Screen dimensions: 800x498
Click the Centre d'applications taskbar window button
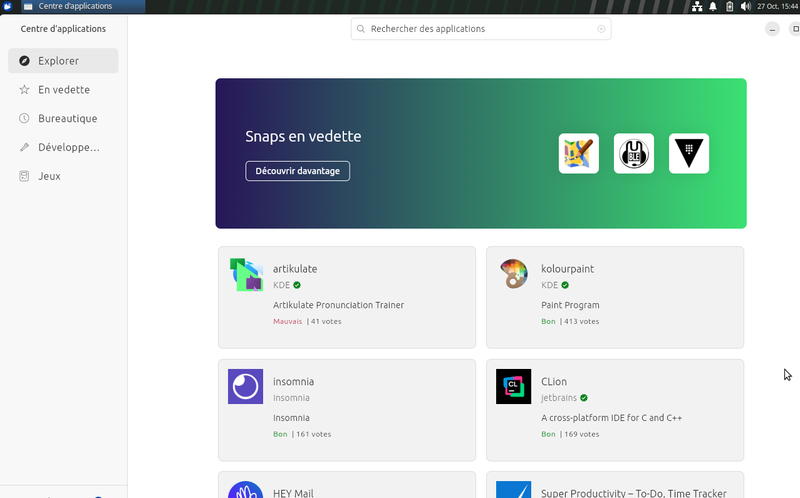click(x=82, y=6)
